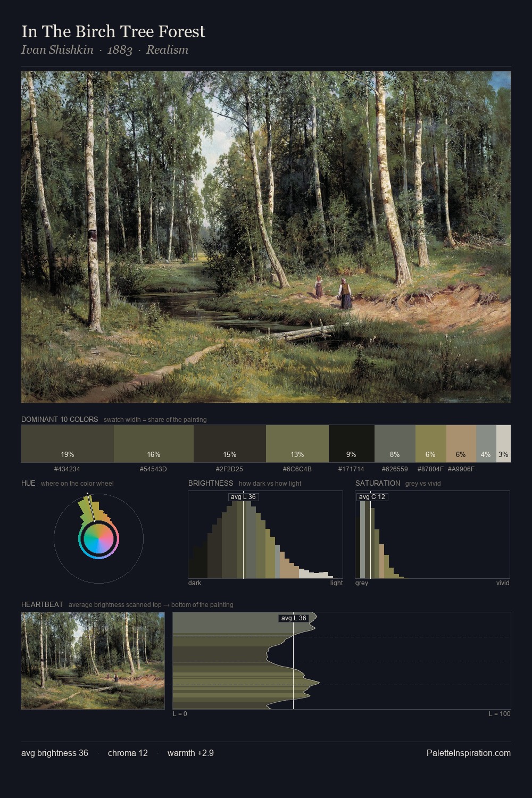Viewport: 532px width, 798px height.
Task: Click the PaletteInspiration.com link
Action: tap(469, 753)
